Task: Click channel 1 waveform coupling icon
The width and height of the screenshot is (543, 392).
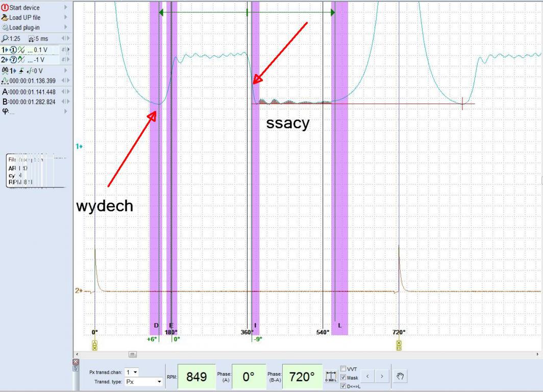Action: (21, 50)
